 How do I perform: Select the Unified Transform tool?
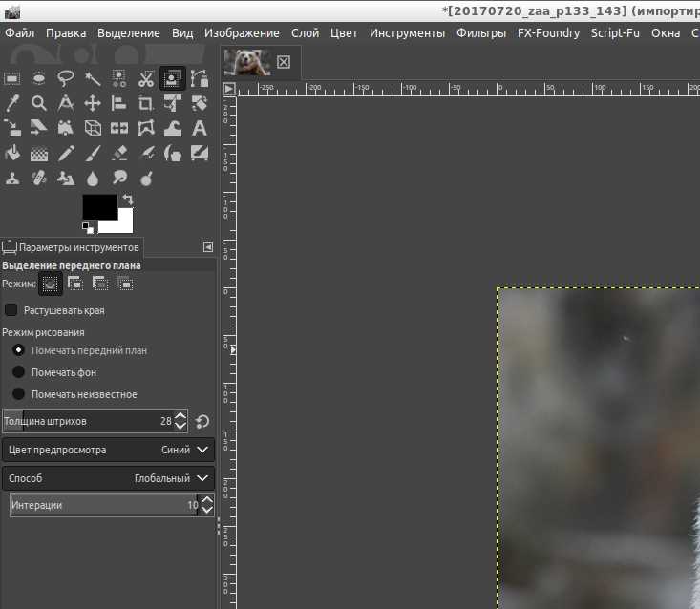point(172,103)
